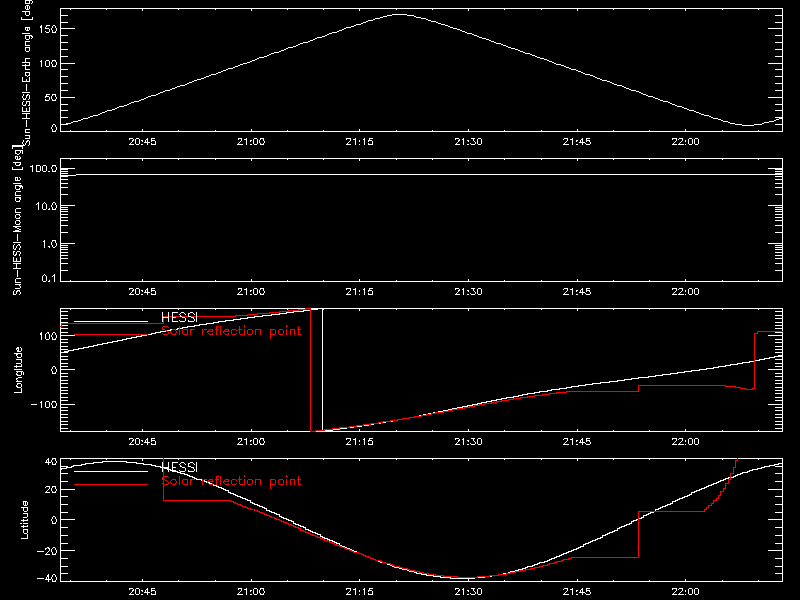Click 21:15 time label under Longitude plot

[360, 442]
